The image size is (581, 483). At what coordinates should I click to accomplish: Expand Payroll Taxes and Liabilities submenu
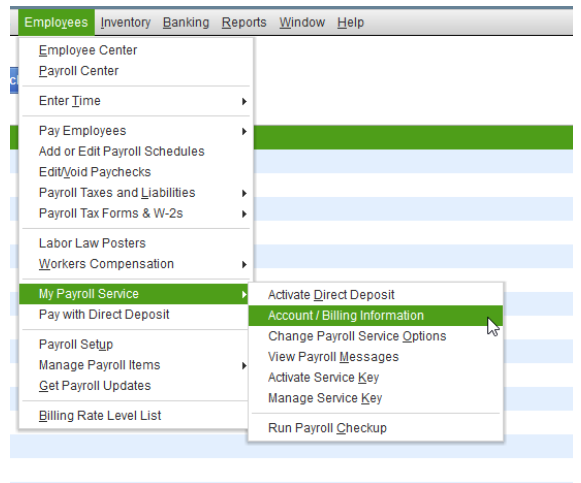click(136, 193)
